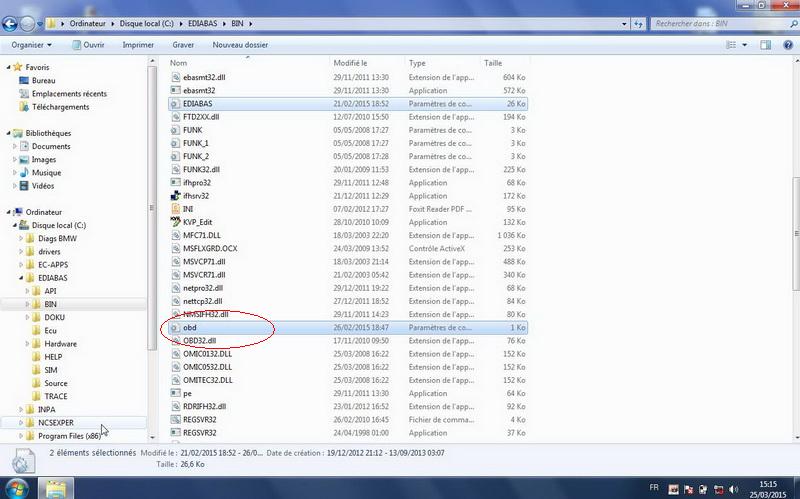Viewport: 800px width, 499px height.
Task: Toggle the preview pane icon
Action: coord(765,45)
